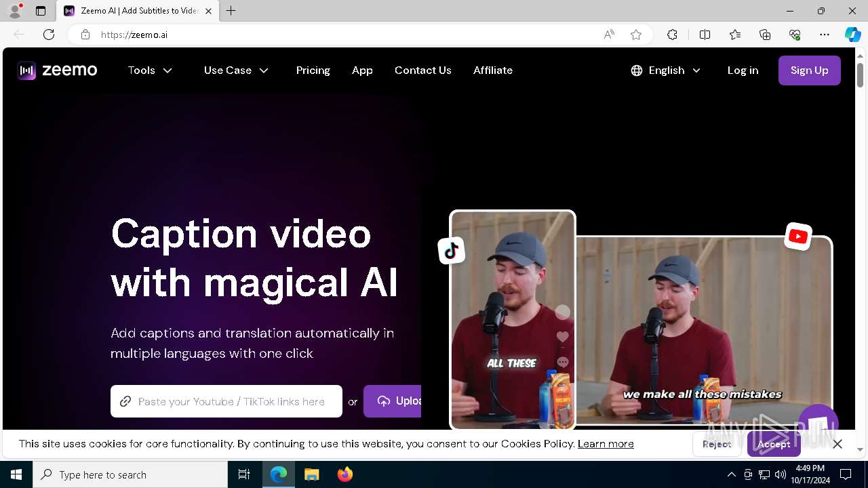Open Edge Settings and more menu
Screen dimensions: 868x488
click(825, 35)
